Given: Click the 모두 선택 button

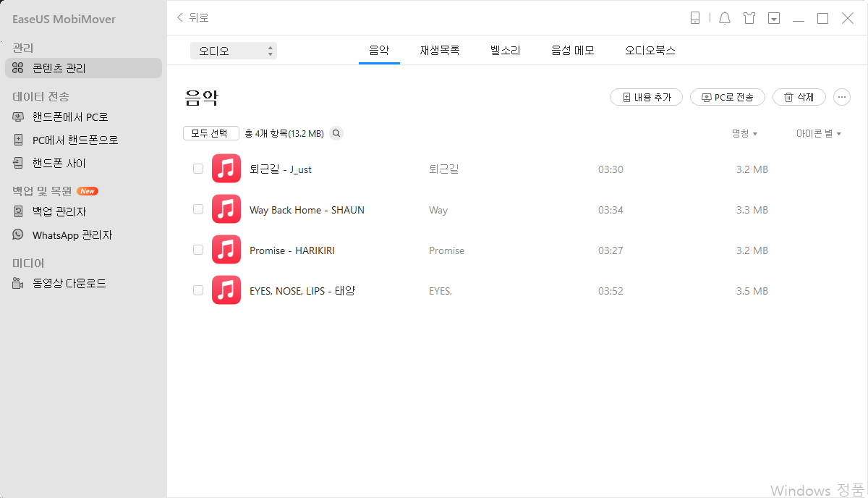Looking at the screenshot, I should pos(211,133).
